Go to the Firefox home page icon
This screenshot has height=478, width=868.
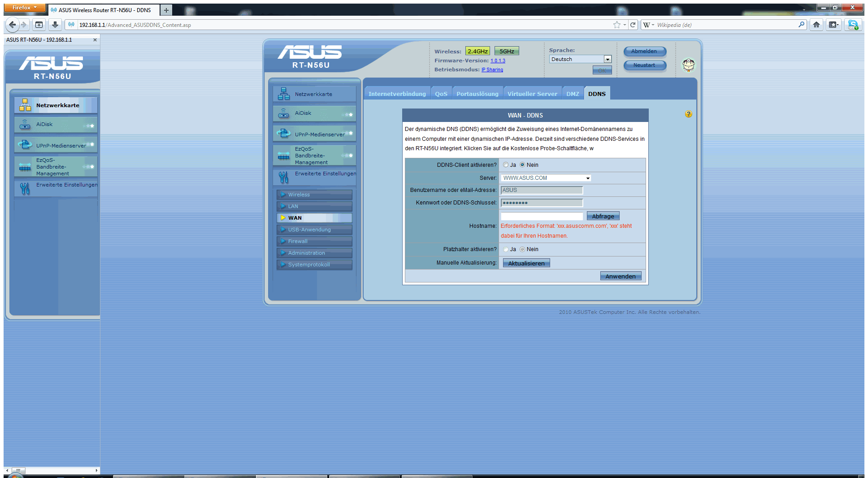816,25
